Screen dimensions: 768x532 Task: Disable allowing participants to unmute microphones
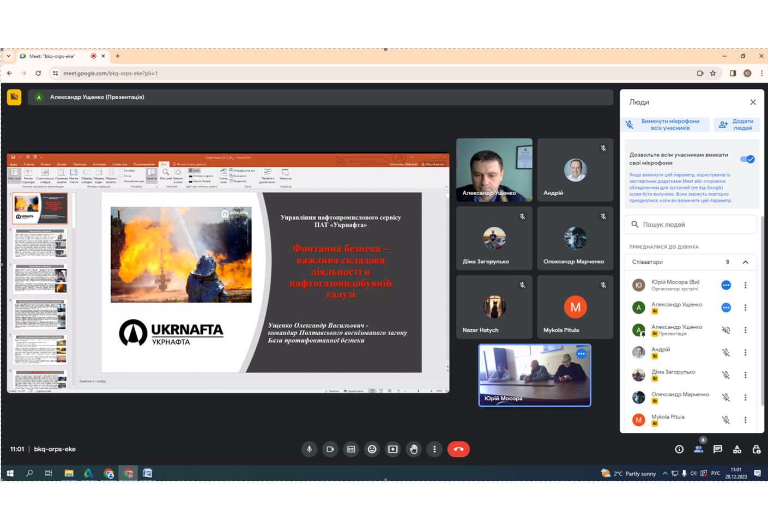pos(747,159)
